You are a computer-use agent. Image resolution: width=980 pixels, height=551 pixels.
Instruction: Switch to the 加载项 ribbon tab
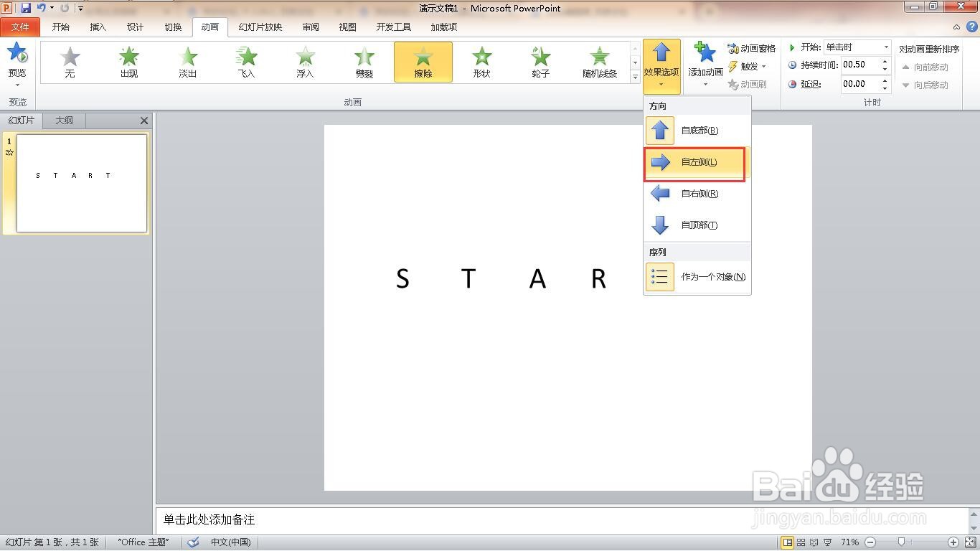[444, 27]
